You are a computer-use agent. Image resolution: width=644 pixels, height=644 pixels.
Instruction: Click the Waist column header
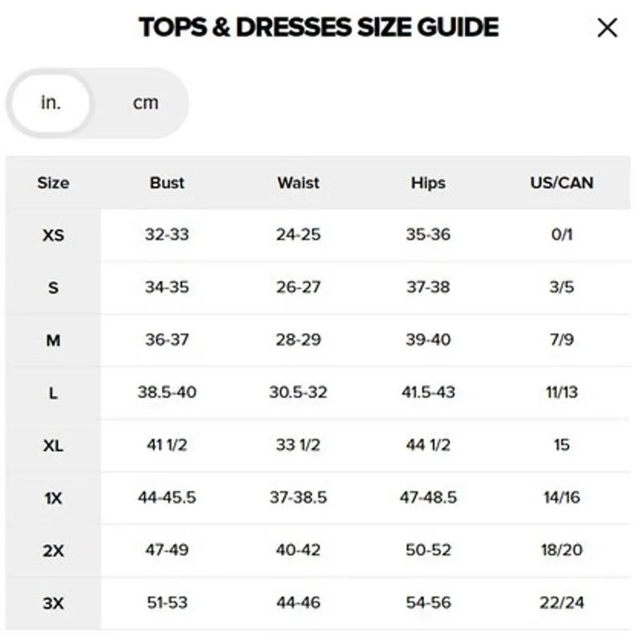coord(298,183)
